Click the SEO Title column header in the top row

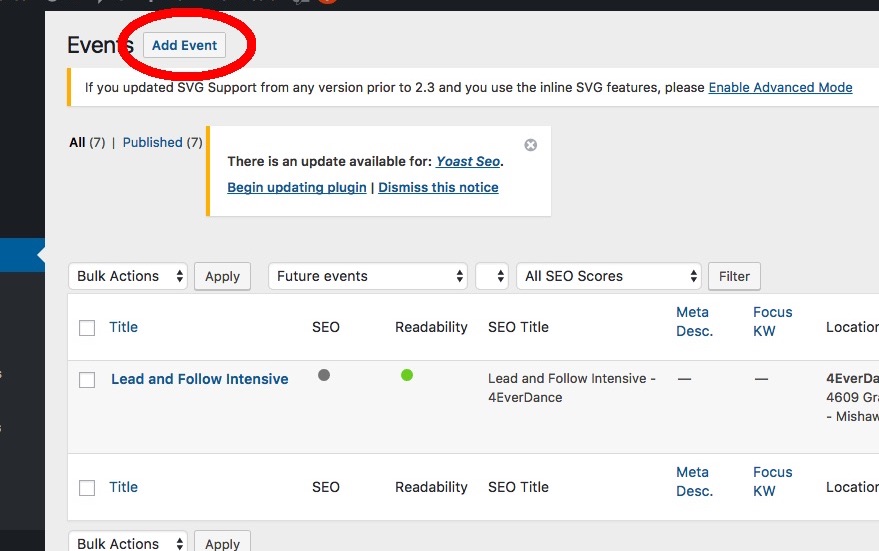[518, 327]
